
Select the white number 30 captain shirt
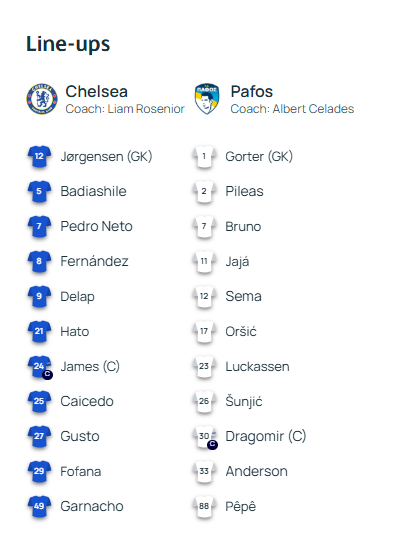(x=205, y=437)
